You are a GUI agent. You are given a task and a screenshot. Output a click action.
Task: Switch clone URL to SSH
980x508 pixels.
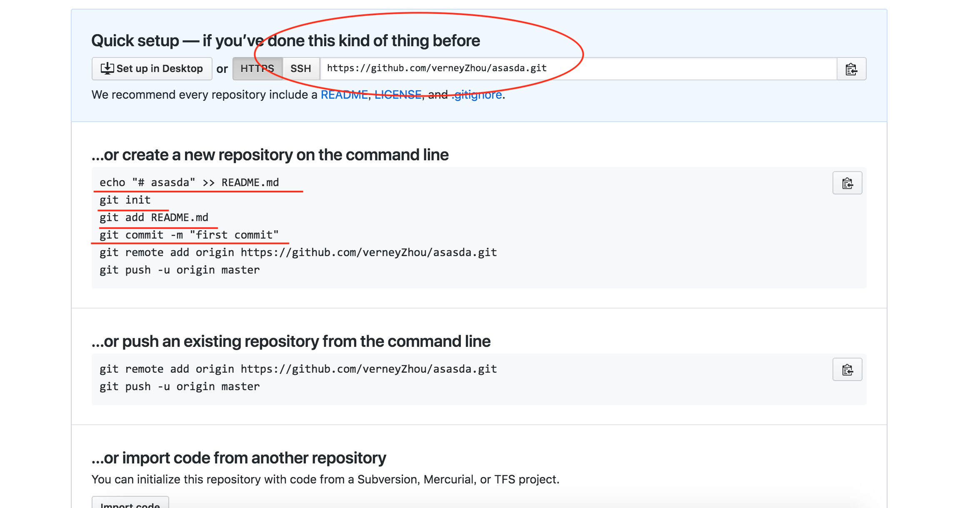coord(301,69)
